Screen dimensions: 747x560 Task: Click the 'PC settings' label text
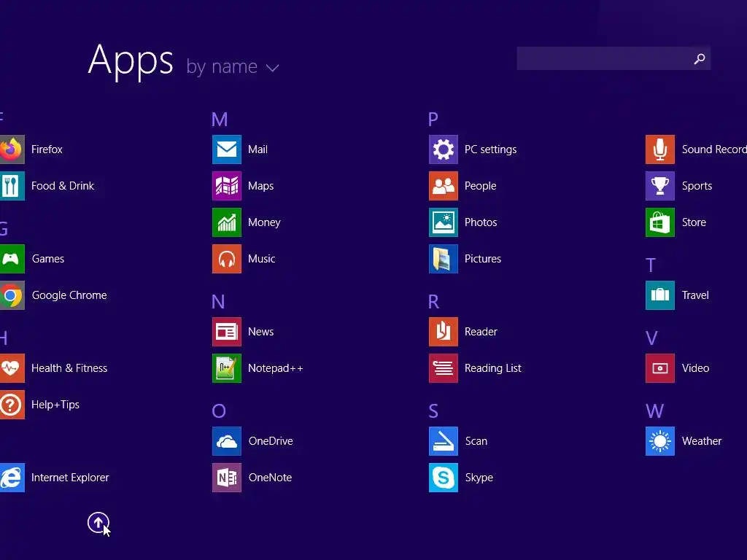click(491, 149)
